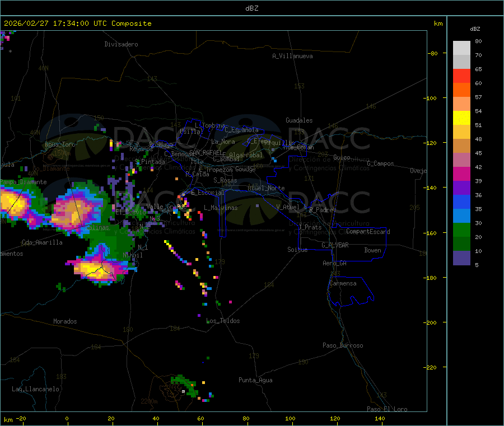Click the La_Nora map label
504x426 pixels.
223,142
